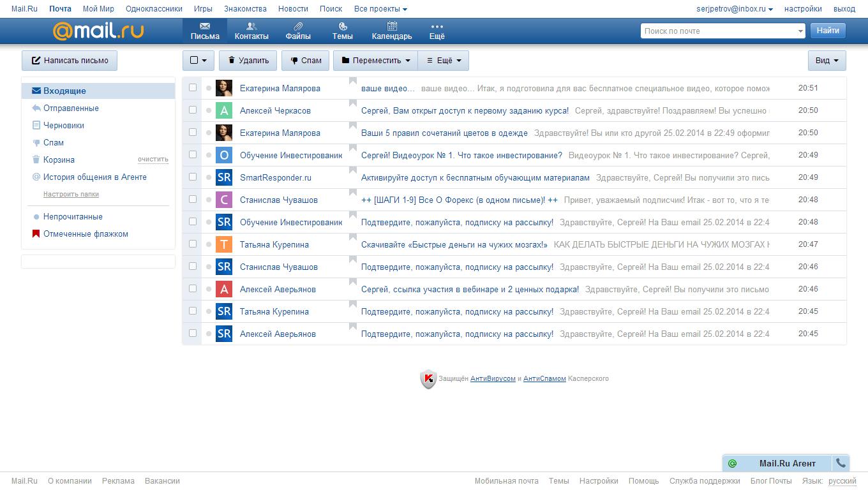The height and width of the screenshot is (490, 868).
Task: Click the red 'A' avatar on the 'ссылка участия в вебинаре' email
Action: (224, 289)
